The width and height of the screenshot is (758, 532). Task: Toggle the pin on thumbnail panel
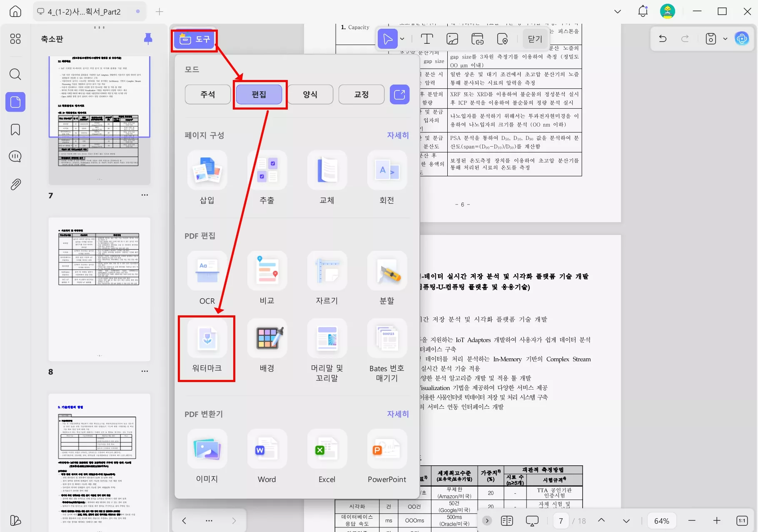(148, 39)
